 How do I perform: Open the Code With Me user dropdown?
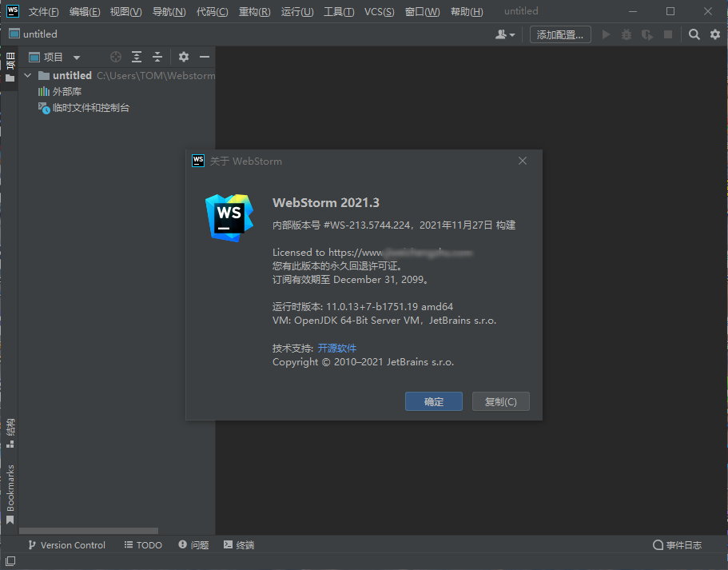click(x=505, y=34)
